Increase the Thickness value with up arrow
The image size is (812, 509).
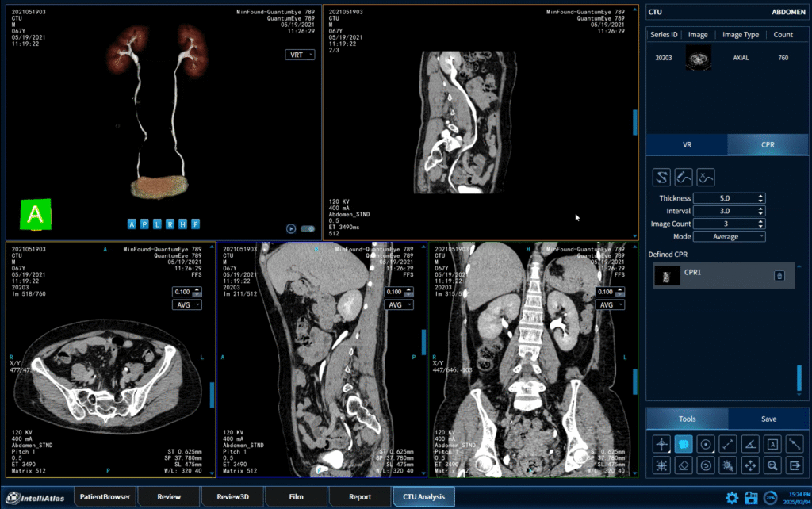760,196
